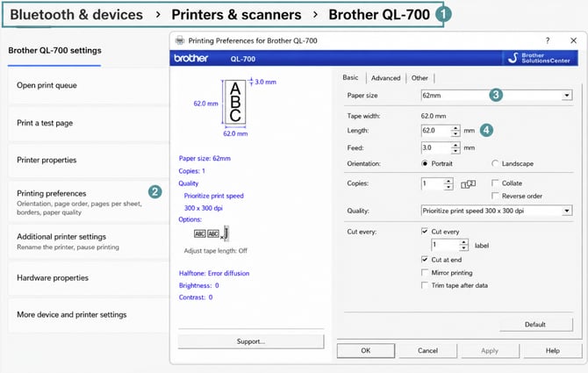588x373 pixels.
Task: Enable Mirror printing checkbox
Action: click(425, 273)
